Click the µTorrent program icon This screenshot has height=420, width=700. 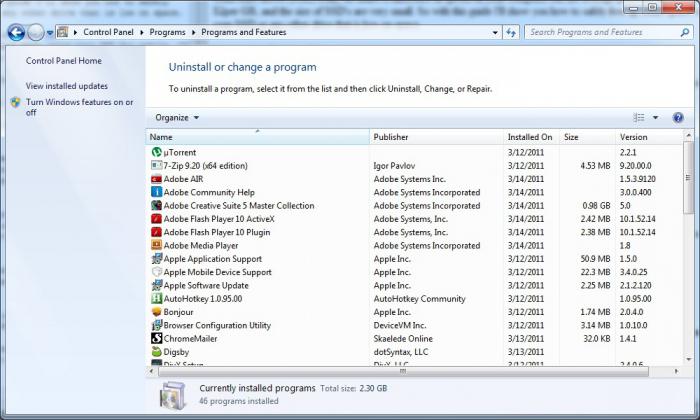[x=156, y=152]
